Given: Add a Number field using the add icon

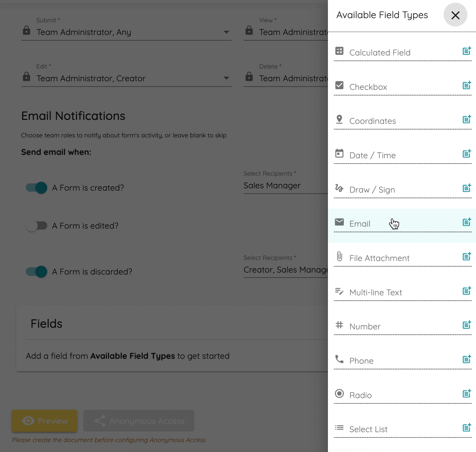Looking at the screenshot, I should click(467, 325).
